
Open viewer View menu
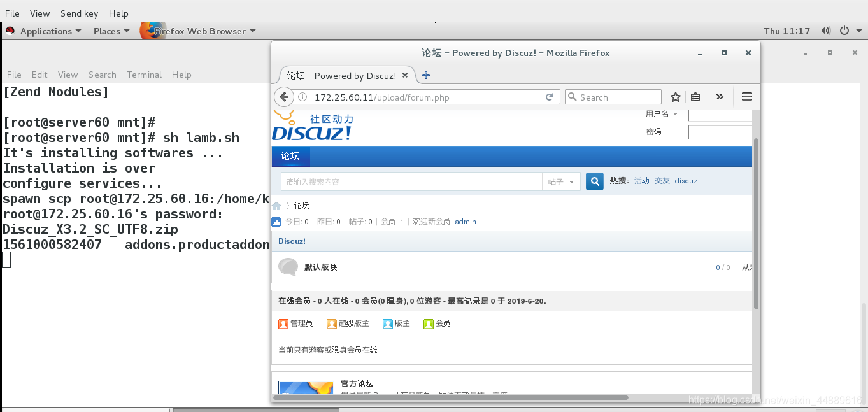(x=39, y=13)
